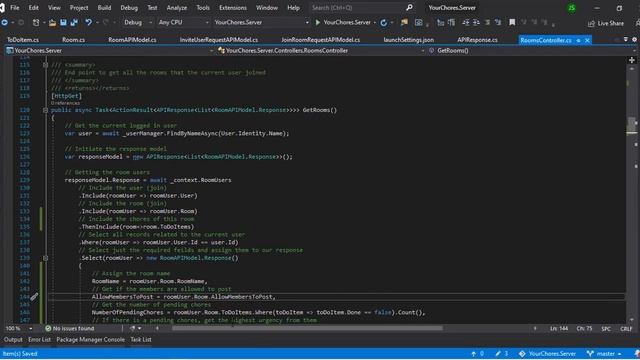Close the RoomsController.cs tab

pyautogui.click(x=587, y=40)
